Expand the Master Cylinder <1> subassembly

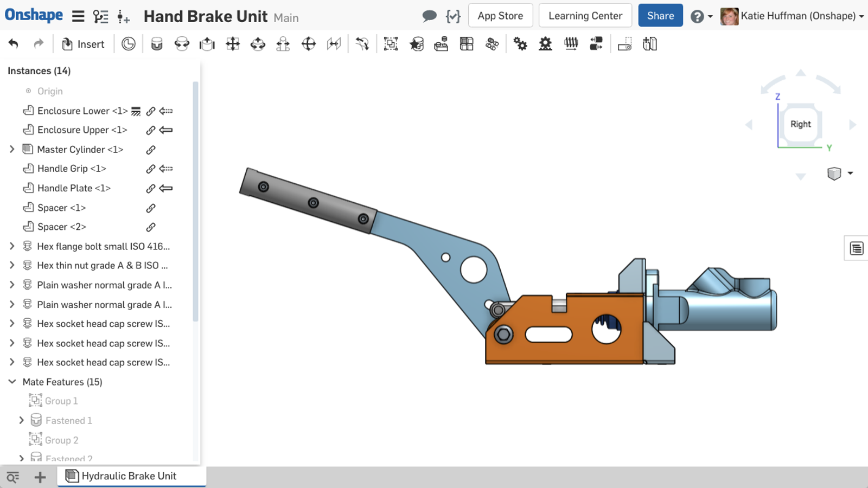12,149
